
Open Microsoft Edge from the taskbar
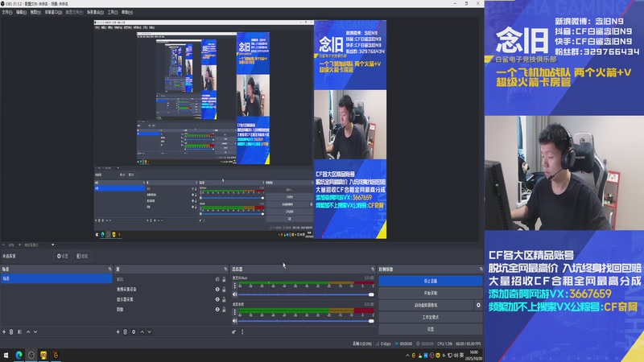(19, 355)
